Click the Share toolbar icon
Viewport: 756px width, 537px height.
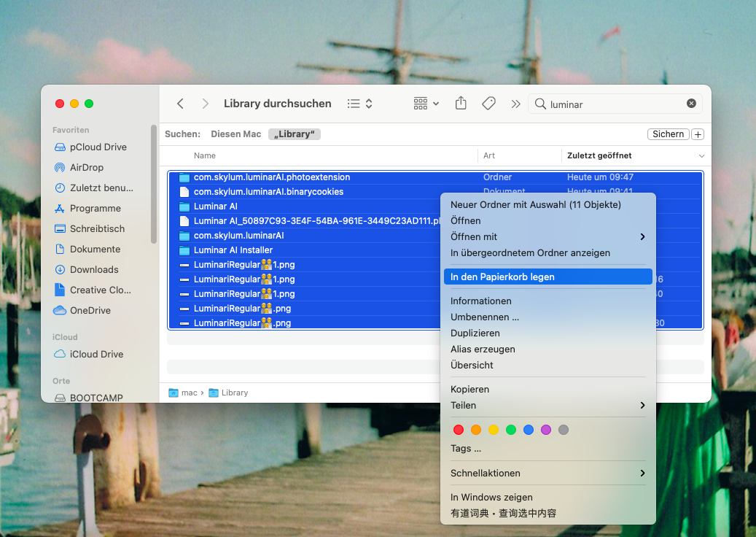[461, 104]
